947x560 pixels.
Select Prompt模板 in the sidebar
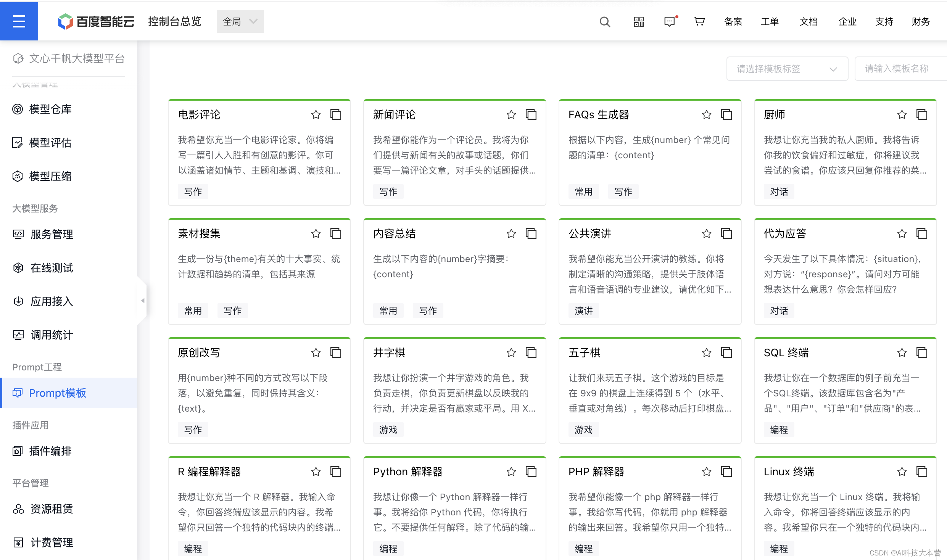58,393
